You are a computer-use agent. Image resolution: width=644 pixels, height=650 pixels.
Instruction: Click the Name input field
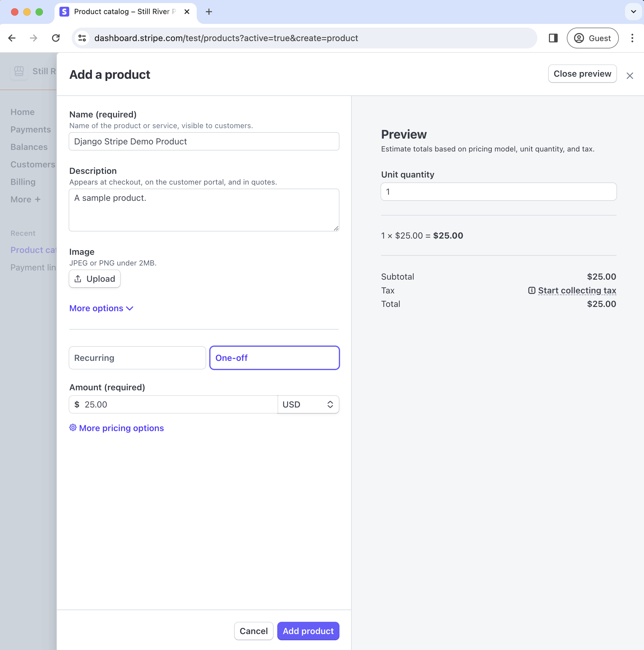(204, 141)
